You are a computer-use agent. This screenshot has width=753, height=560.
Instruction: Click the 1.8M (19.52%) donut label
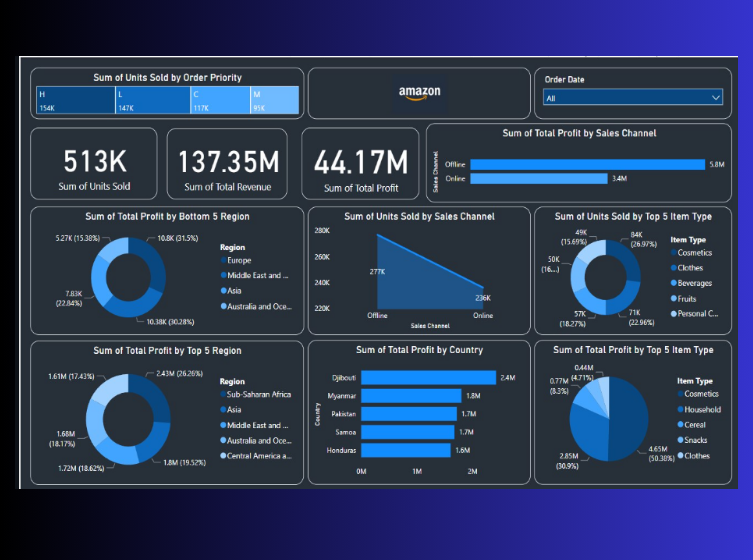coord(184,463)
